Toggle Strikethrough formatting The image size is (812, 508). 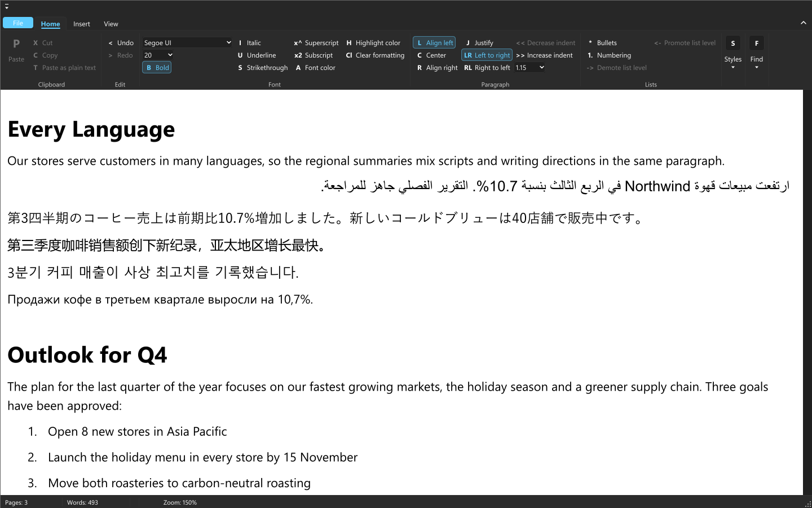(262, 68)
